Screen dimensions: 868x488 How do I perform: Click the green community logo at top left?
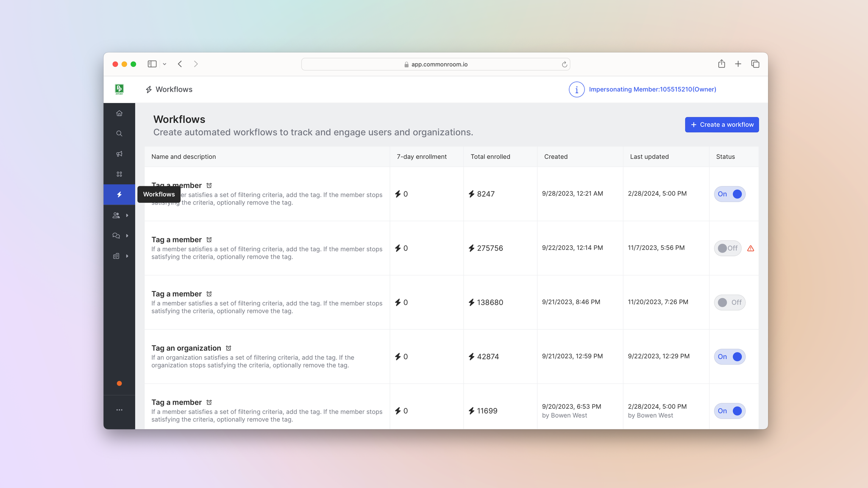pos(119,89)
